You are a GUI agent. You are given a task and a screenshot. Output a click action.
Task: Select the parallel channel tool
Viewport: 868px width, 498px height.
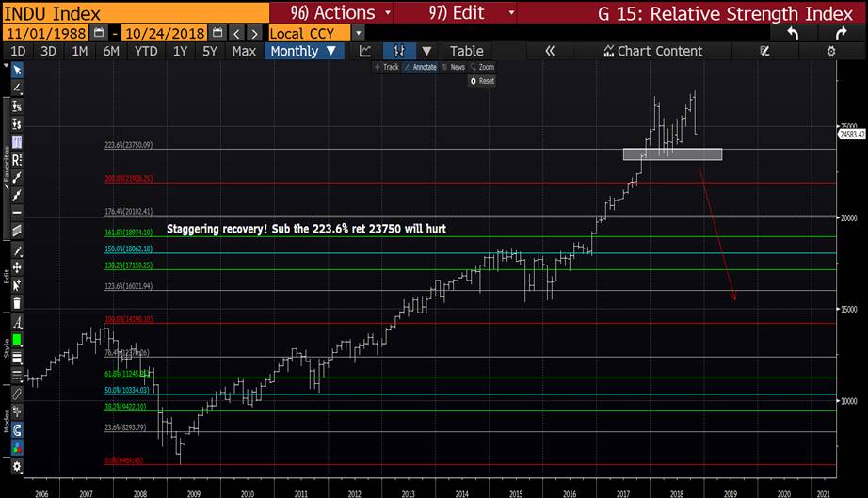tap(17, 231)
